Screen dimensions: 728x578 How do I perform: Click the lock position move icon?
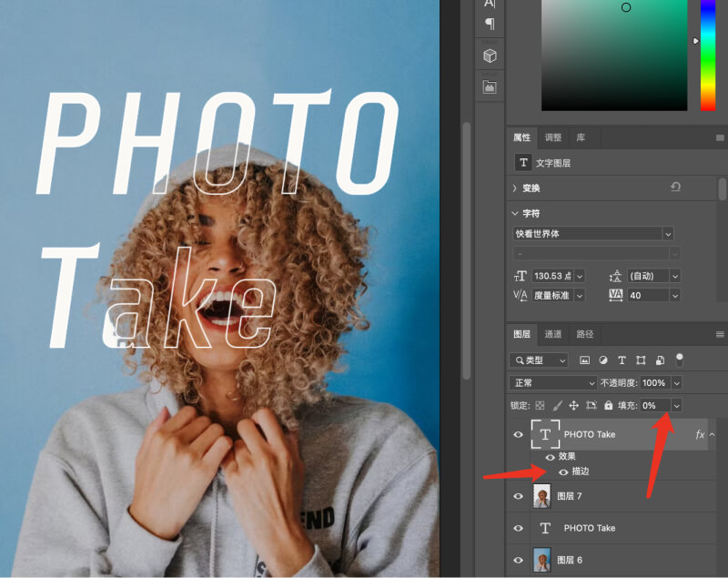(573, 405)
